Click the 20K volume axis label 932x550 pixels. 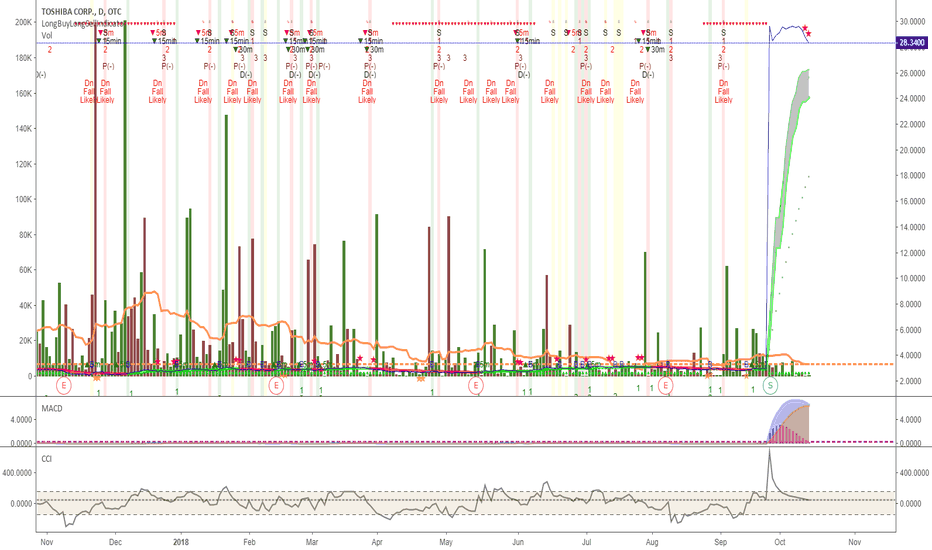pyautogui.click(x=25, y=341)
